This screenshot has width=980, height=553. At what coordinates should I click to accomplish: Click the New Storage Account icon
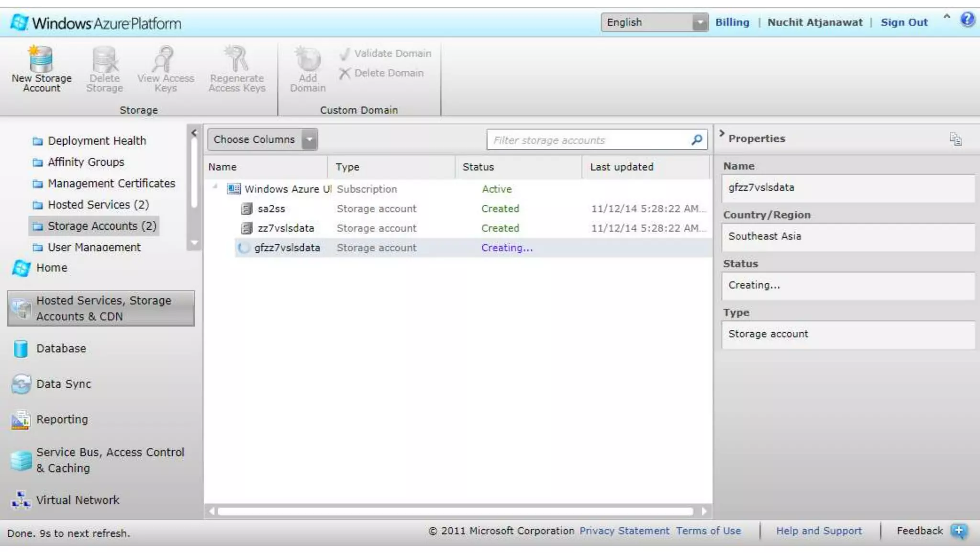tap(41, 59)
